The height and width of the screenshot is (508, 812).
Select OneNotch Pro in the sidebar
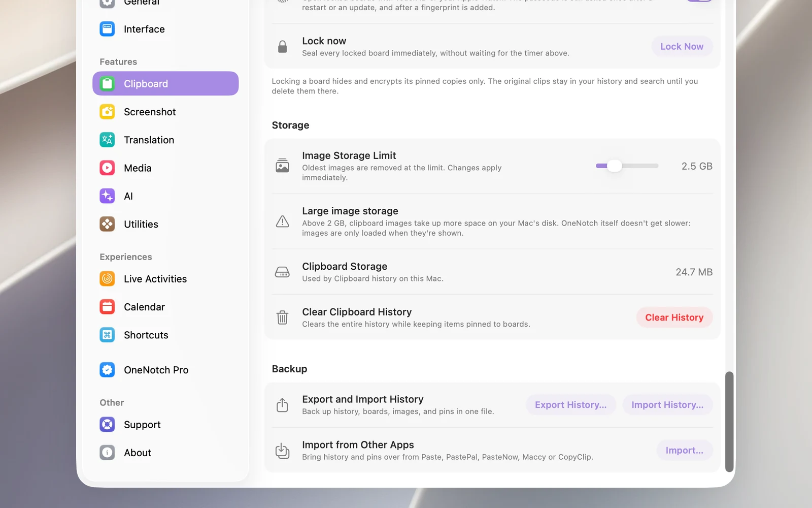tap(165, 370)
